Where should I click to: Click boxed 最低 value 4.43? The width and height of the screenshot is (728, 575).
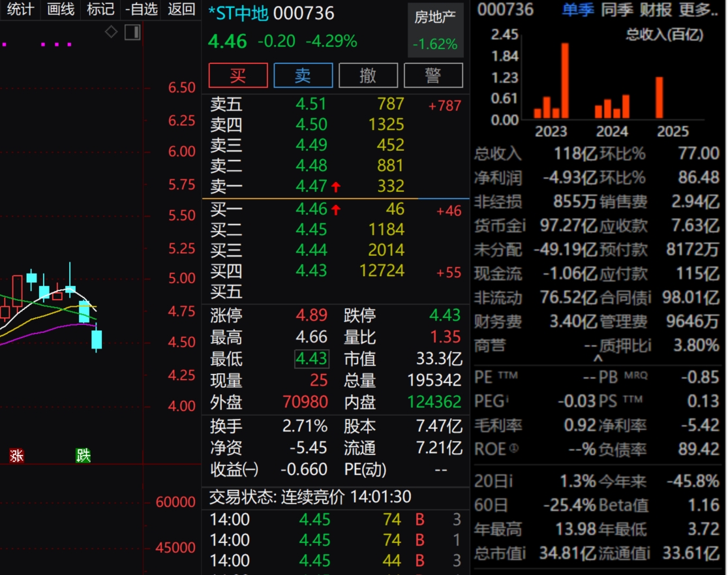coord(312,358)
